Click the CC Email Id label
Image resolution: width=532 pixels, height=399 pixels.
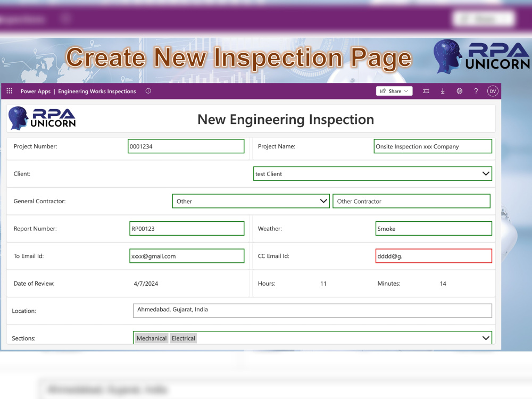tap(273, 256)
